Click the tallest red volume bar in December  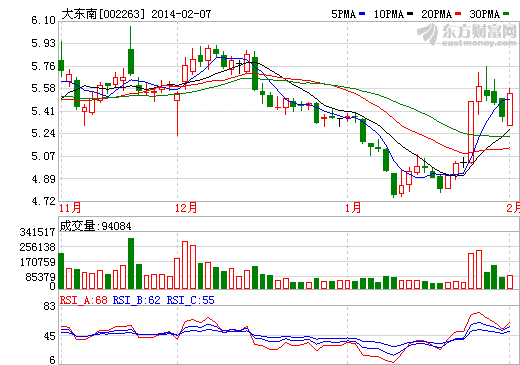click(x=185, y=265)
